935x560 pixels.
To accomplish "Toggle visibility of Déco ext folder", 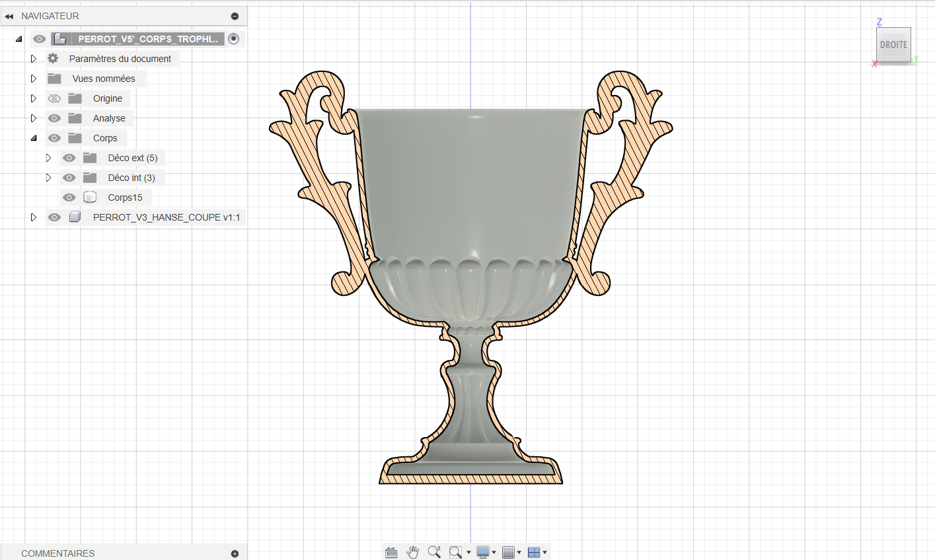I will click(69, 158).
